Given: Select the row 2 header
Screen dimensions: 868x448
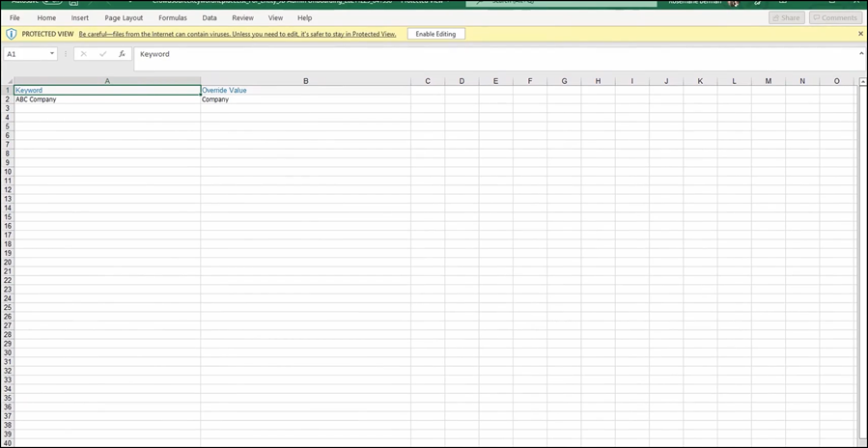Looking at the screenshot, I should point(7,99).
